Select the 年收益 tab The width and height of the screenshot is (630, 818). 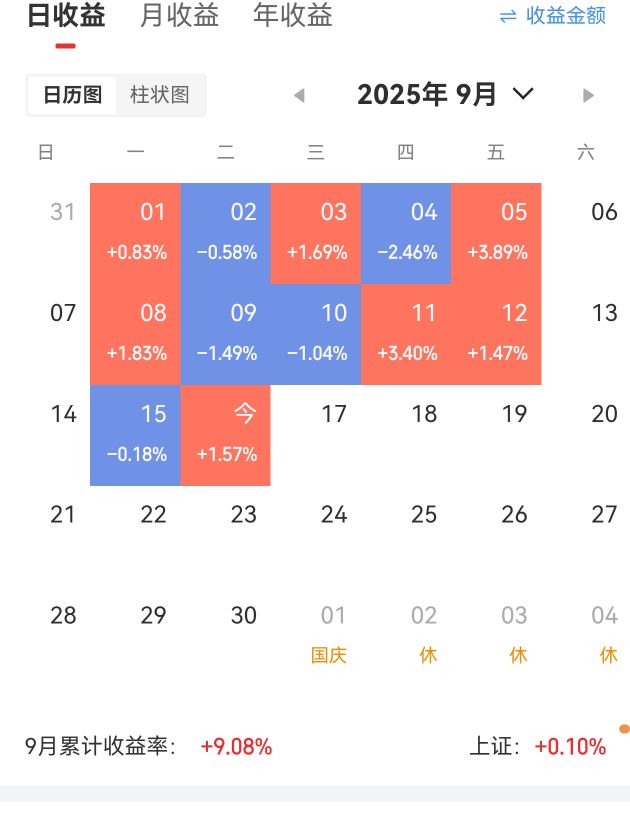(293, 15)
